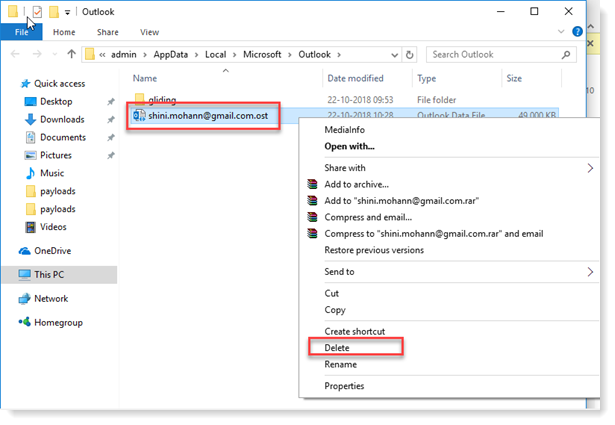Sort by the Type column header
The width and height of the screenshot is (615, 425).
[426, 78]
